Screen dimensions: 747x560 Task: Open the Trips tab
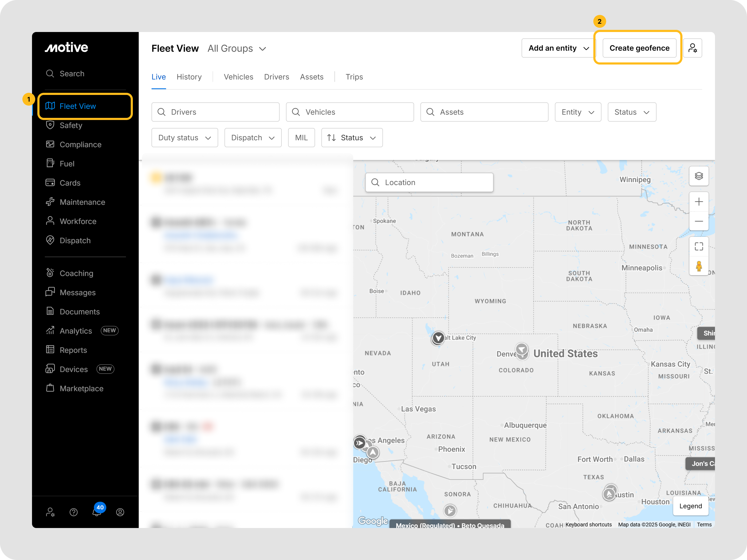(x=354, y=77)
